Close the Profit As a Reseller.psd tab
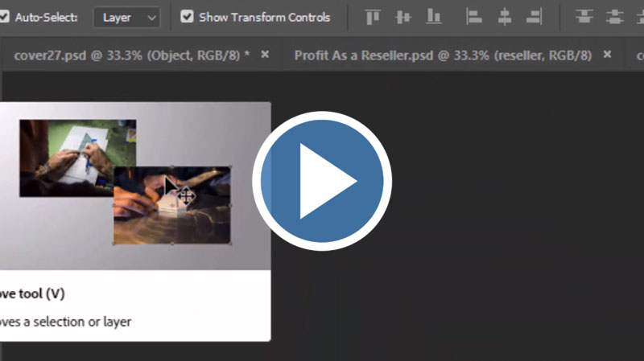The height and width of the screenshot is (361, 644). coord(607,55)
